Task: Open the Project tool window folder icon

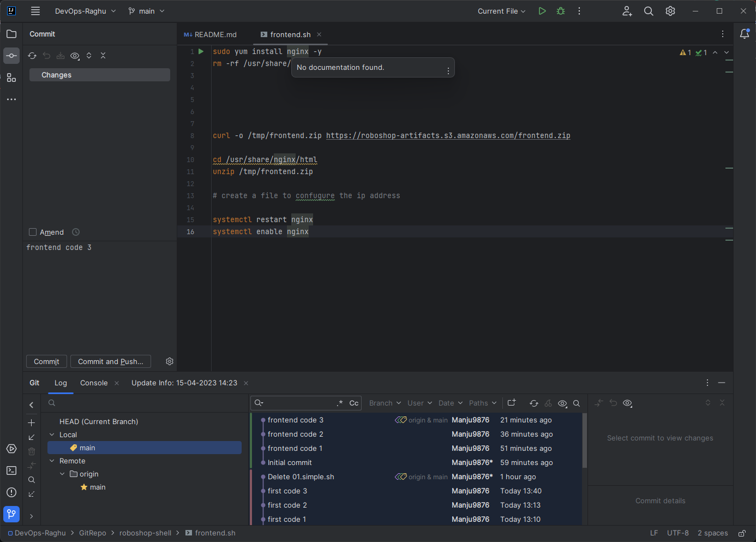Action: [x=11, y=33]
